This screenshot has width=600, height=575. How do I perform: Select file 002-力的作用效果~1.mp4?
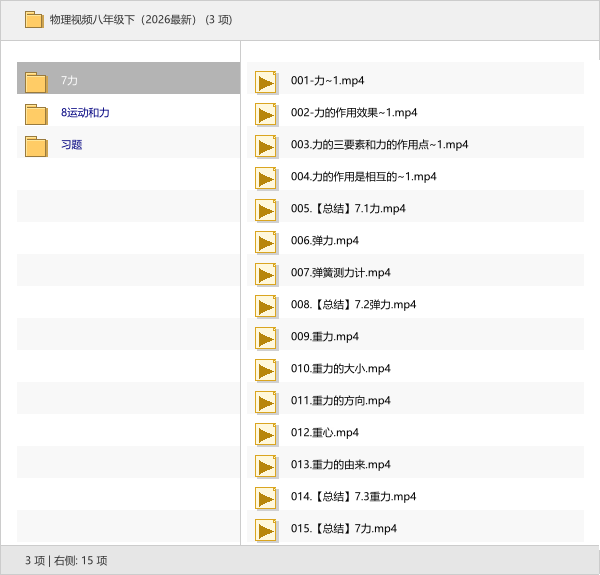click(353, 113)
